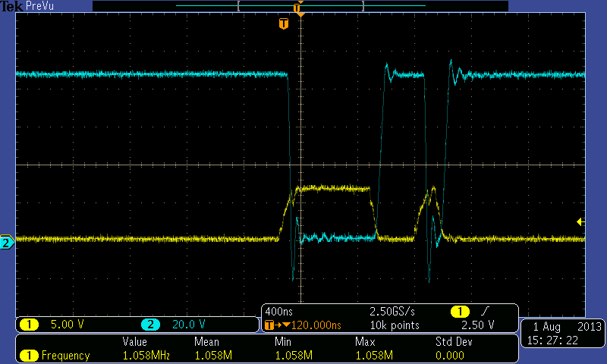This screenshot has width=607, height=364.
Task: Click the Tek logo
Action: (11, 6)
